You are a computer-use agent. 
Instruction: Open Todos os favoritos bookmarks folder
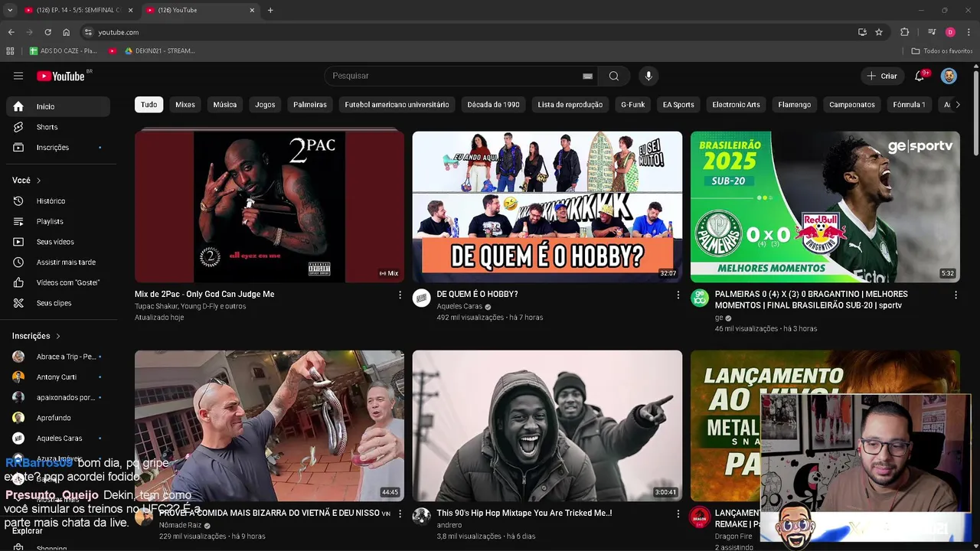(942, 51)
